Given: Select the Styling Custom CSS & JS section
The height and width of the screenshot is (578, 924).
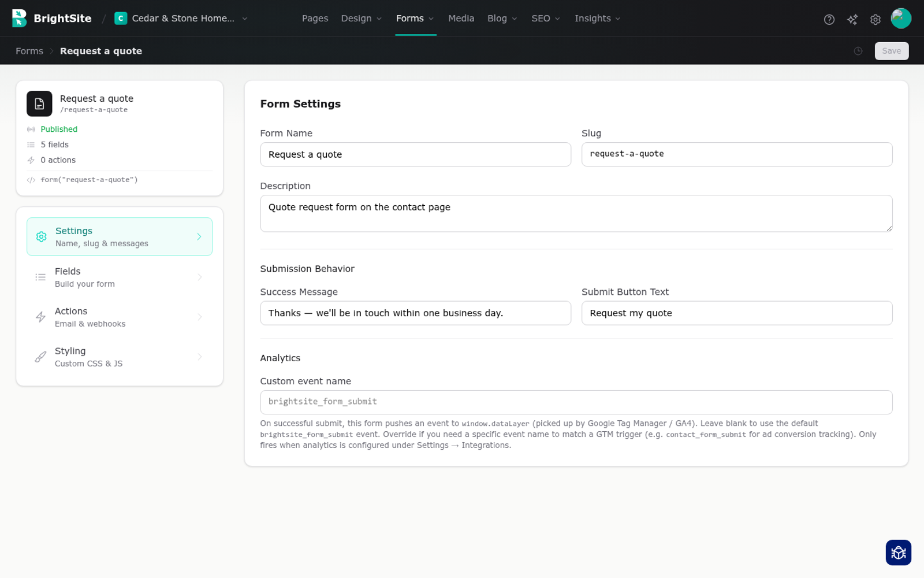Looking at the screenshot, I should click(120, 357).
